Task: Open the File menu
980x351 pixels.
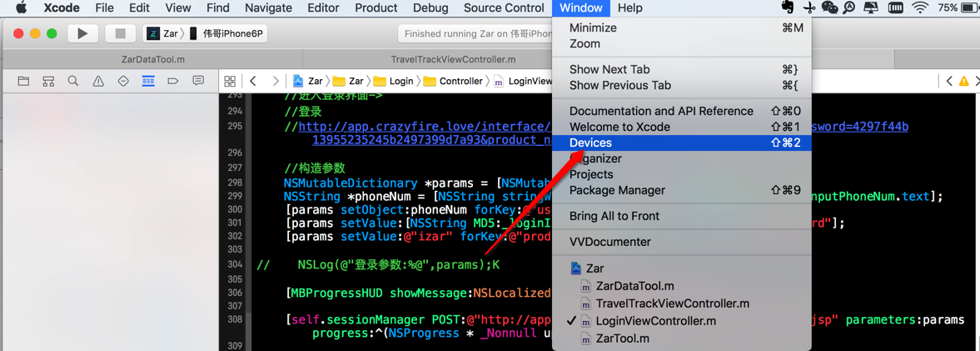Action: click(104, 8)
